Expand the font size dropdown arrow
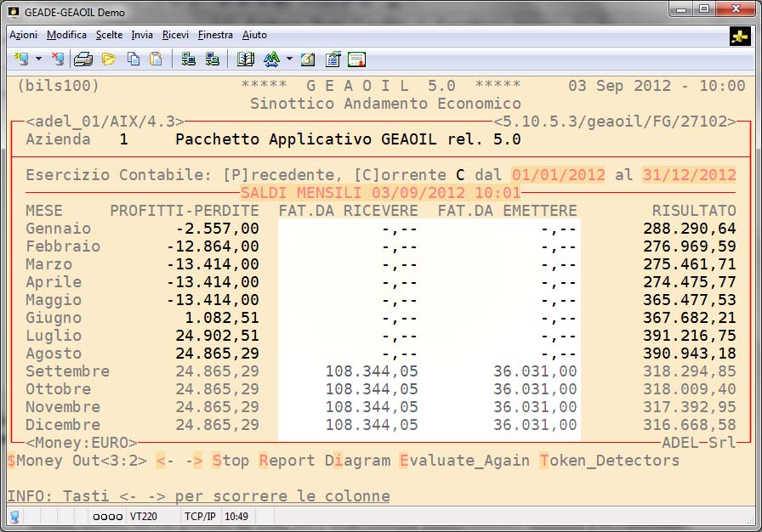 pyautogui.click(x=289, y=59)
